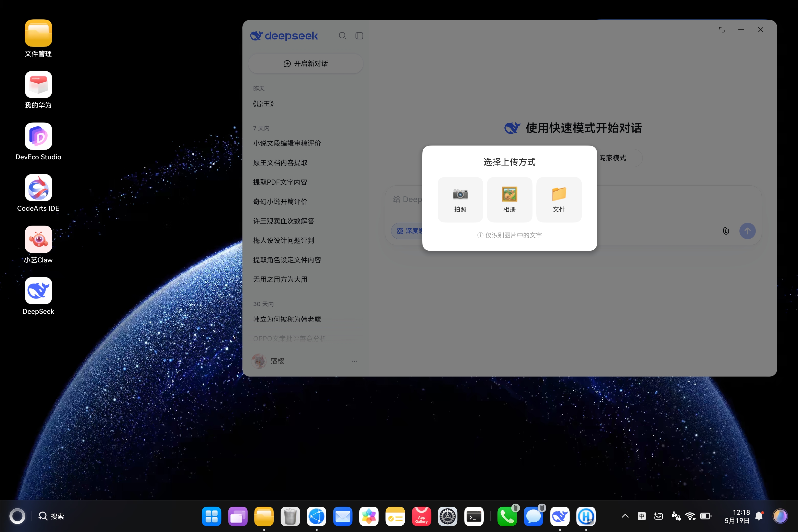Viewport: 798px width, 532px height.
Task: Switch the 中 input method indicator
Action: click(x=641, y=516)
